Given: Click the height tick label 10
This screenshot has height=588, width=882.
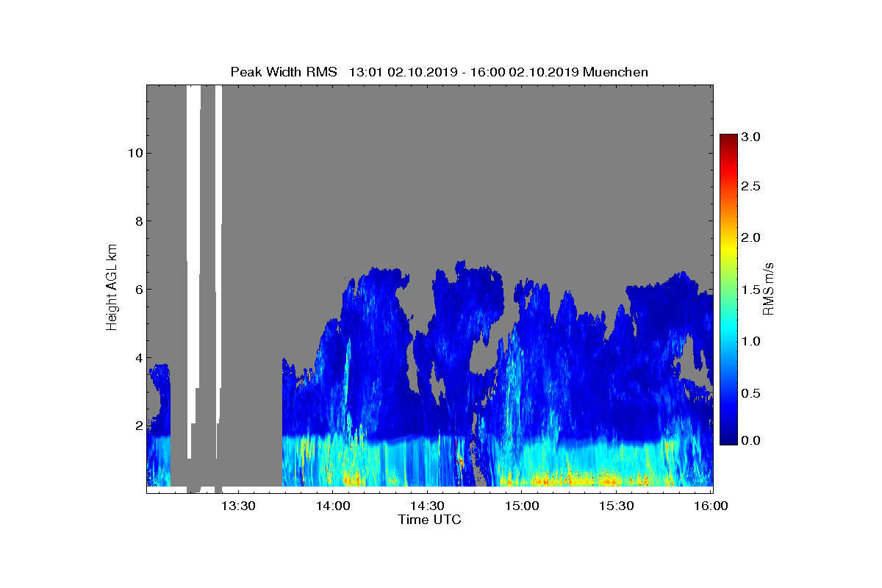Looking at the screenshot, I should (134, 153).
